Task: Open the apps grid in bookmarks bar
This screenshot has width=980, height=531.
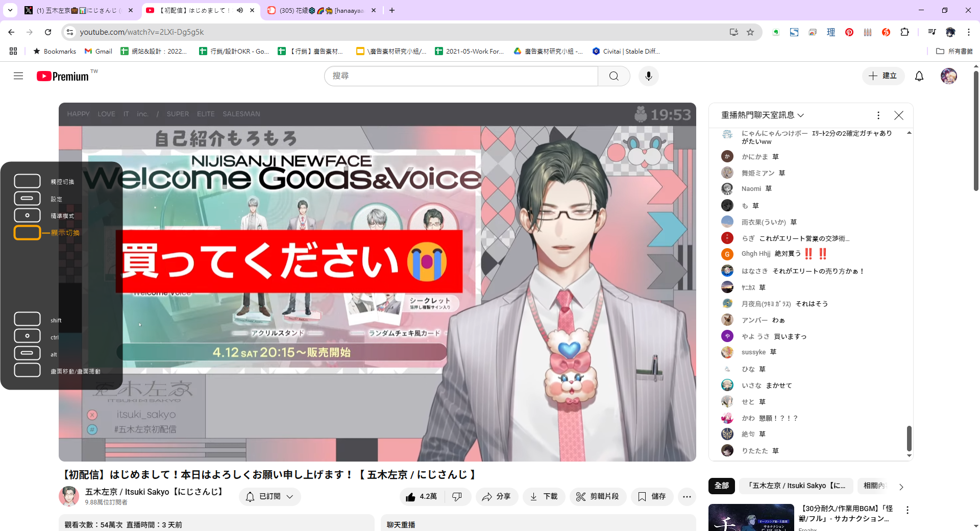Action: click(x=13, y=51)
